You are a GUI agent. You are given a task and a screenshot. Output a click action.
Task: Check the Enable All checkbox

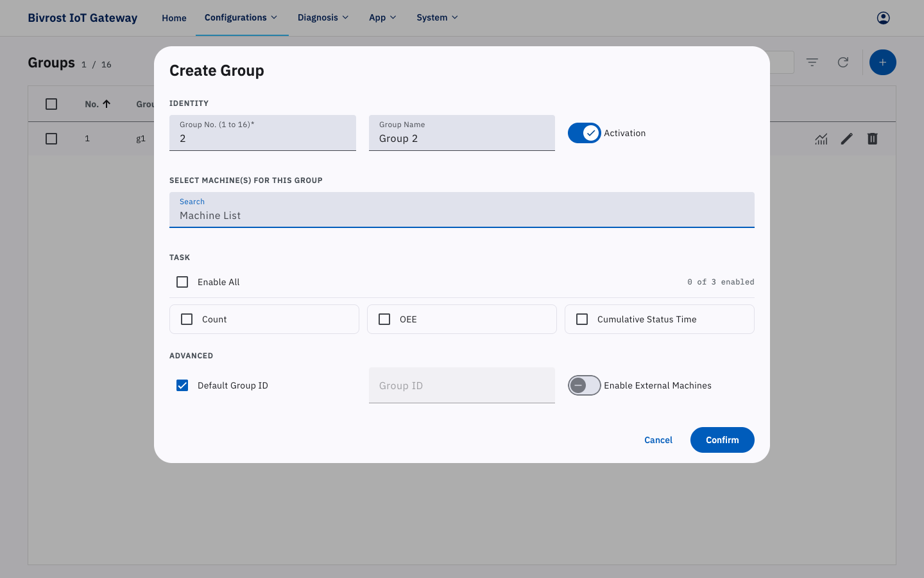[182, 282]
